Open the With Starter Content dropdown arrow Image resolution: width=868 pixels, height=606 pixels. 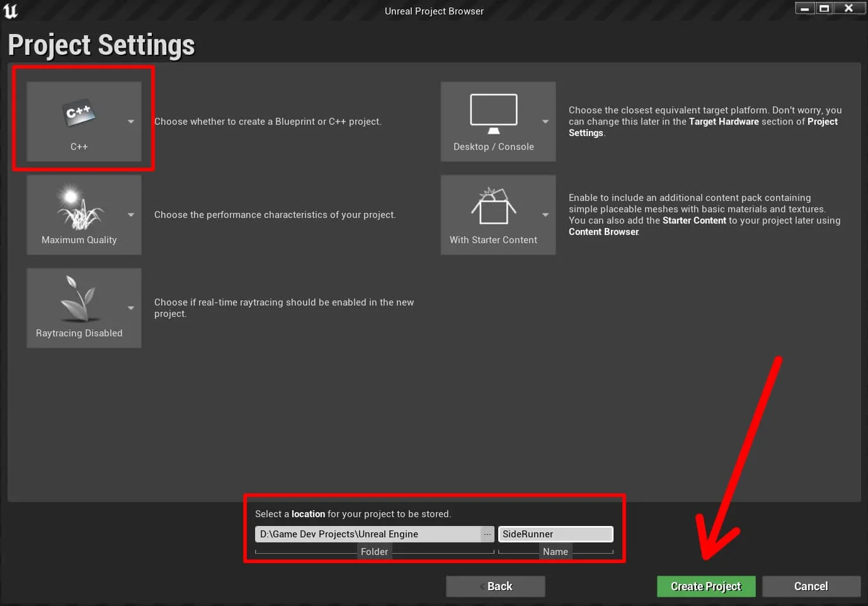545,215
